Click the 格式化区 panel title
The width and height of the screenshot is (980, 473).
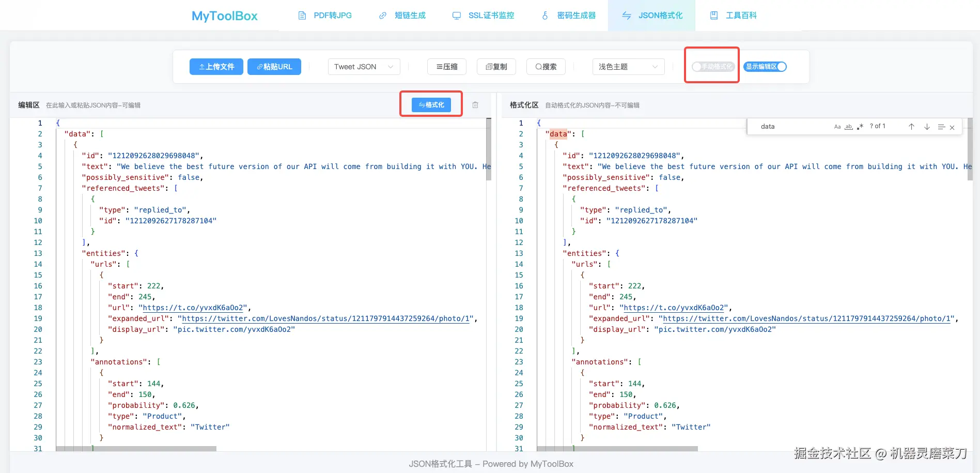[x=524, y=105]
